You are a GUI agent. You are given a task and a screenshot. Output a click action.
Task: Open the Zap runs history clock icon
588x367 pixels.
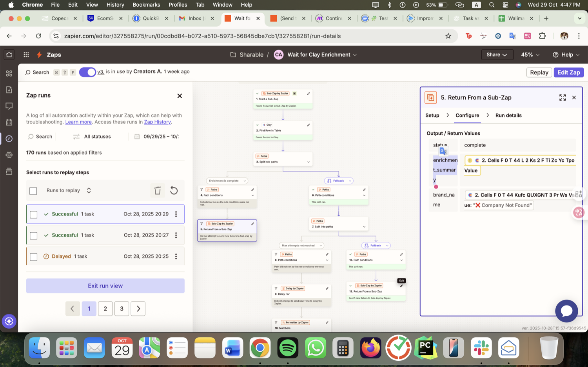point(9,139)
